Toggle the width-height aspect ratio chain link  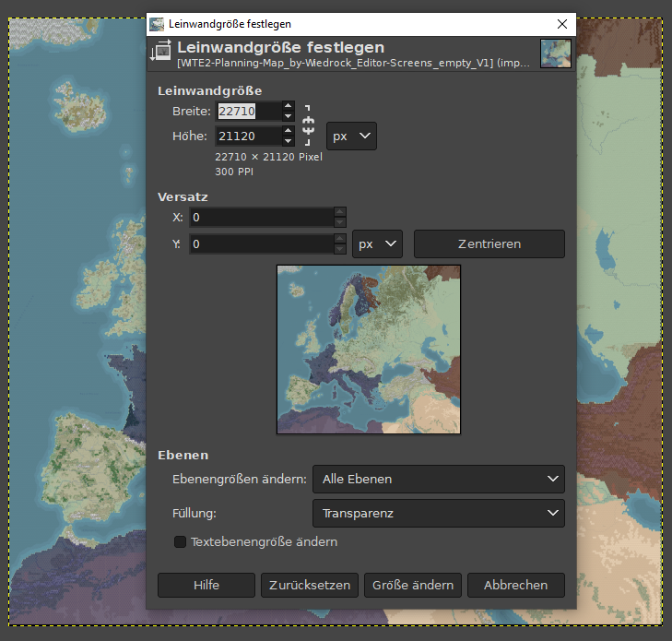tap(308, 125)
